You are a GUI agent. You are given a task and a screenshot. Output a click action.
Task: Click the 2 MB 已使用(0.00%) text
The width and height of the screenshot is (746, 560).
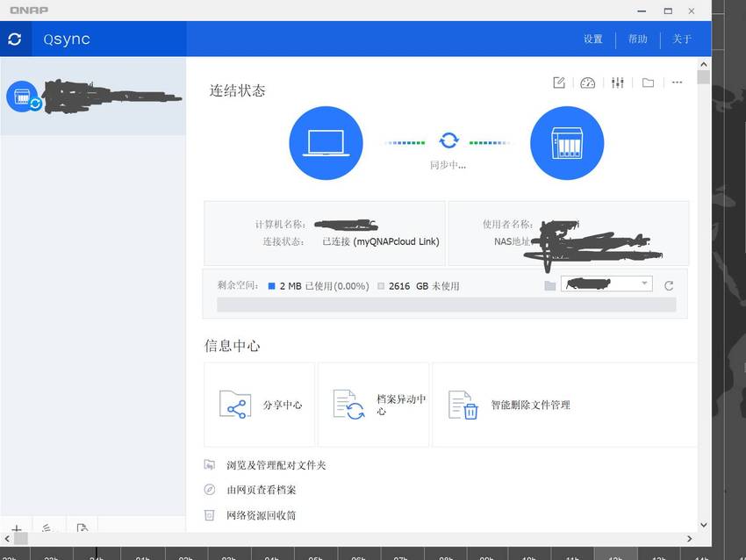(x=324, y=286)
